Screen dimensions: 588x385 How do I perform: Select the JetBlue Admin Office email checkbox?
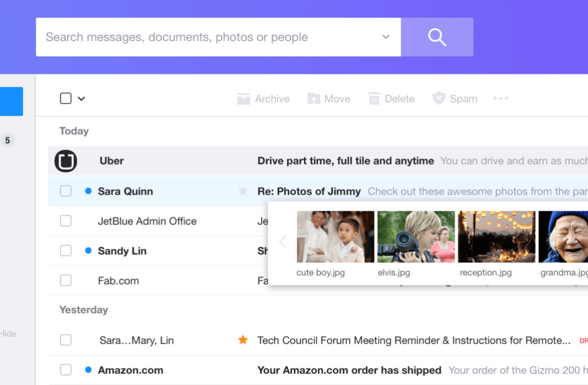(66, 221)
